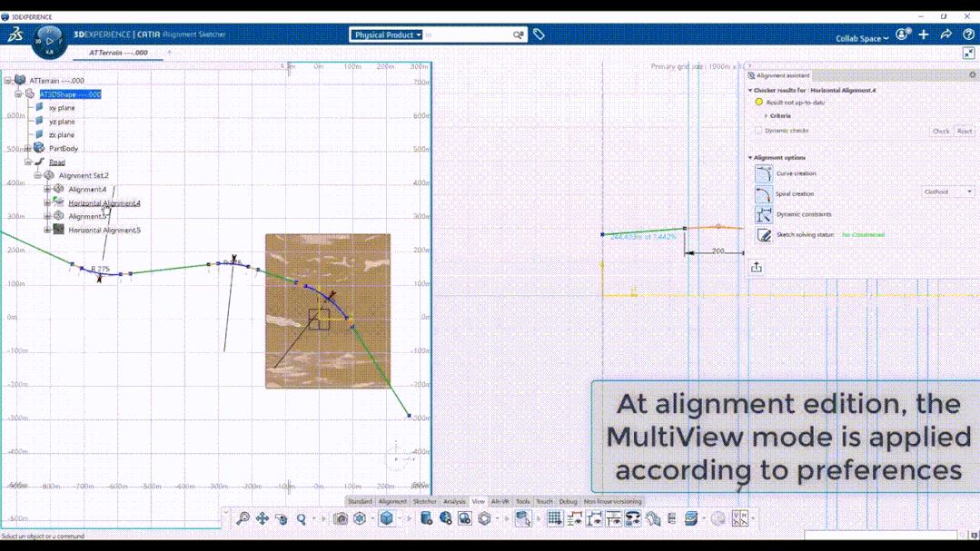Image resolution: width=980 pixels, height=551 pixels.
Task: Switch to the Analysis toolbar tab
Action: pyautogui.click(x=454, y=501)
